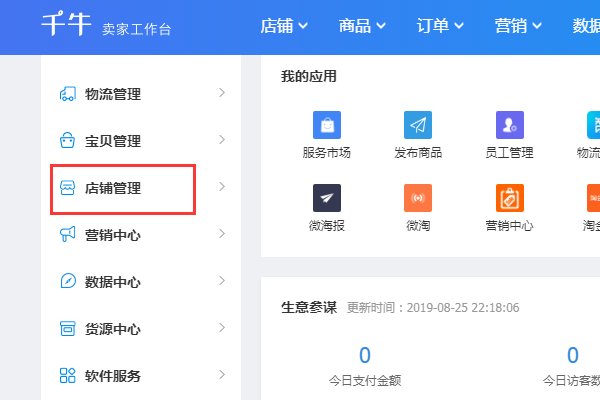Click the 宝贝管理 shopping bag icon
The image size is (600, 400).
[68, 140]
